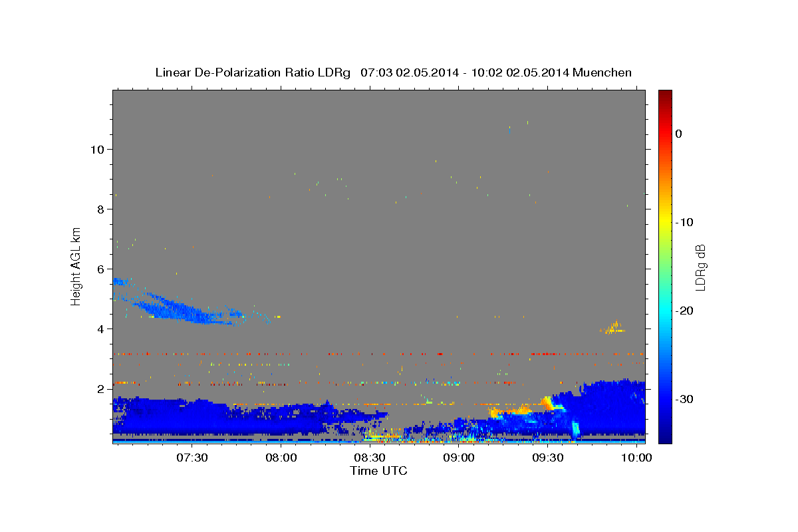Screen dimensions: 798x532
Task: Click the height label '2'
Action: coord(100,389)
